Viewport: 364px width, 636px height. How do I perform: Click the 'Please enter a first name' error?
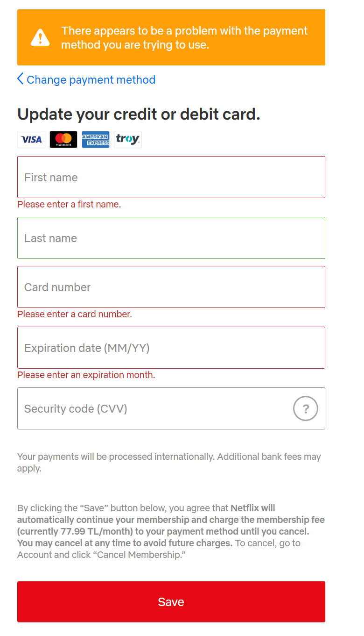coord(69,205)
